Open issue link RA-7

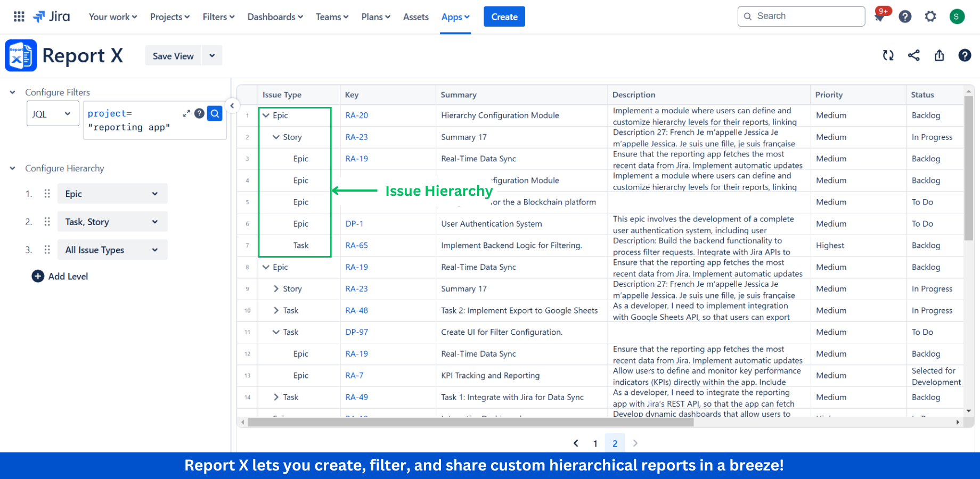pyautogui.click(x=354, y=375)
